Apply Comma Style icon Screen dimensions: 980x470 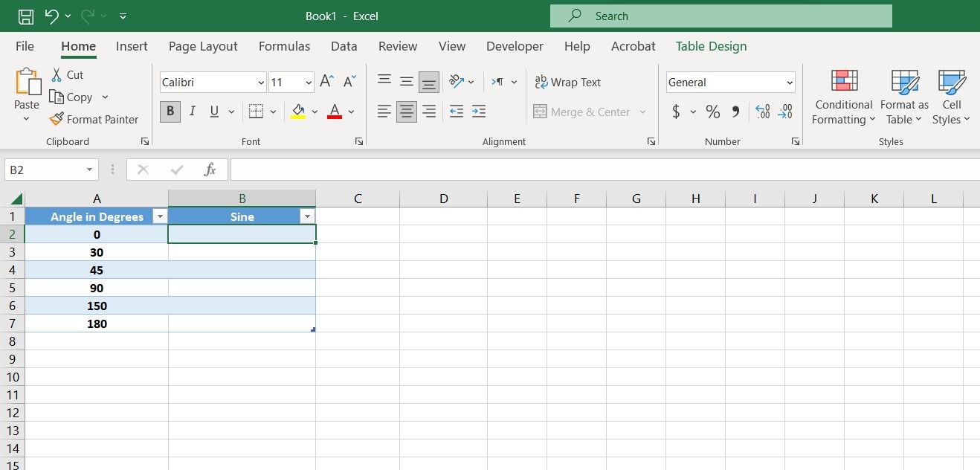click(735, 112)
